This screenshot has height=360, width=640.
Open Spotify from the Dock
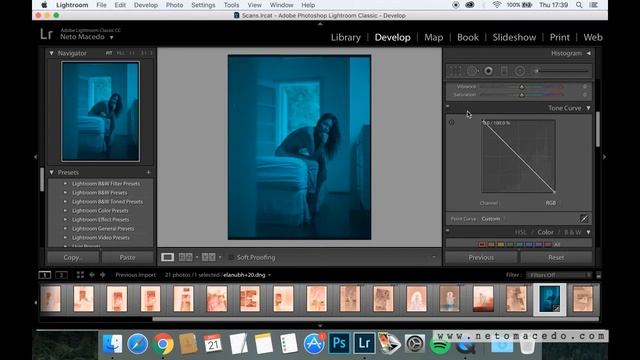tap(440, 345)
